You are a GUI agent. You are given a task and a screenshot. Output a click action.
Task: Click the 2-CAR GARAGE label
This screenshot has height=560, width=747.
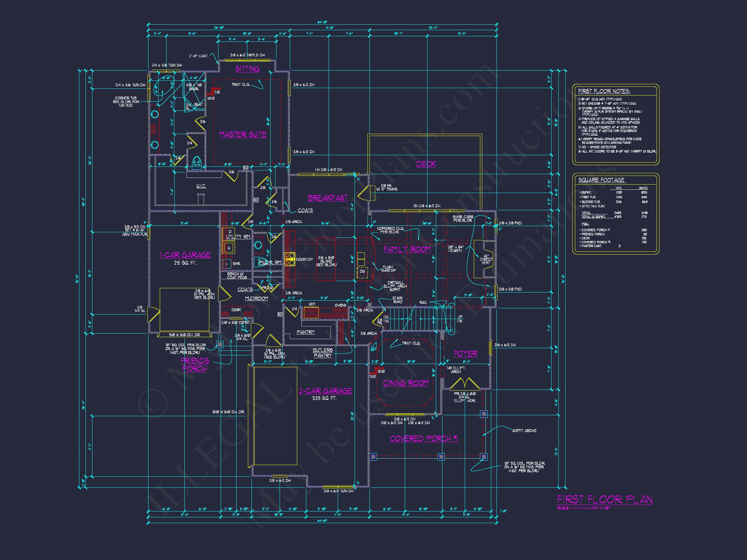pos(325,391)
